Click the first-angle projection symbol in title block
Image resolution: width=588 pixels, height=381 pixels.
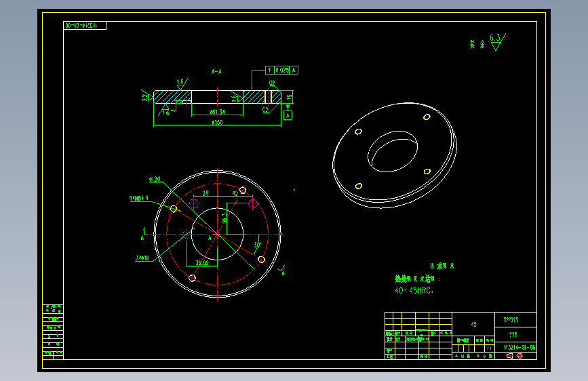515,356
